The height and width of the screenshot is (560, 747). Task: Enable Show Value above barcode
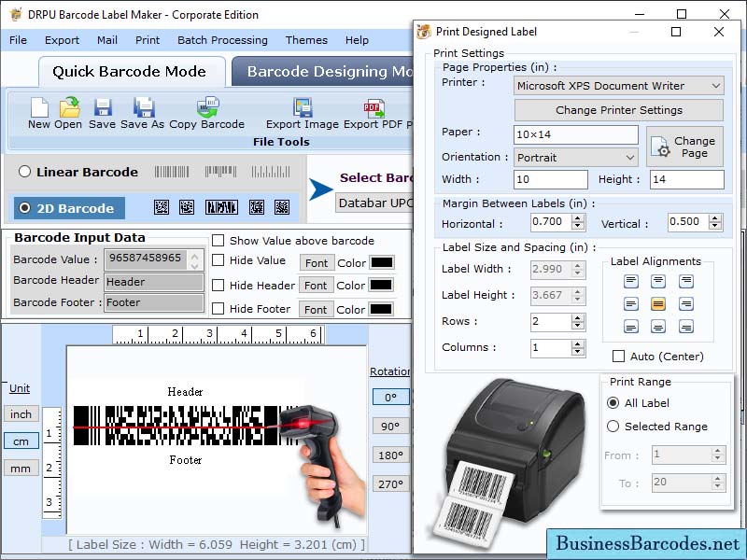pos(219,241)
